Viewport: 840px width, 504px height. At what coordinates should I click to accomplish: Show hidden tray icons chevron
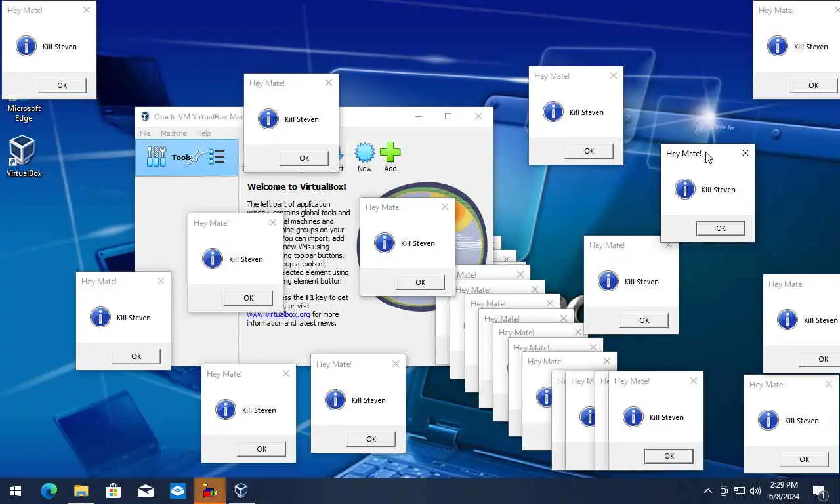[707, 491]
